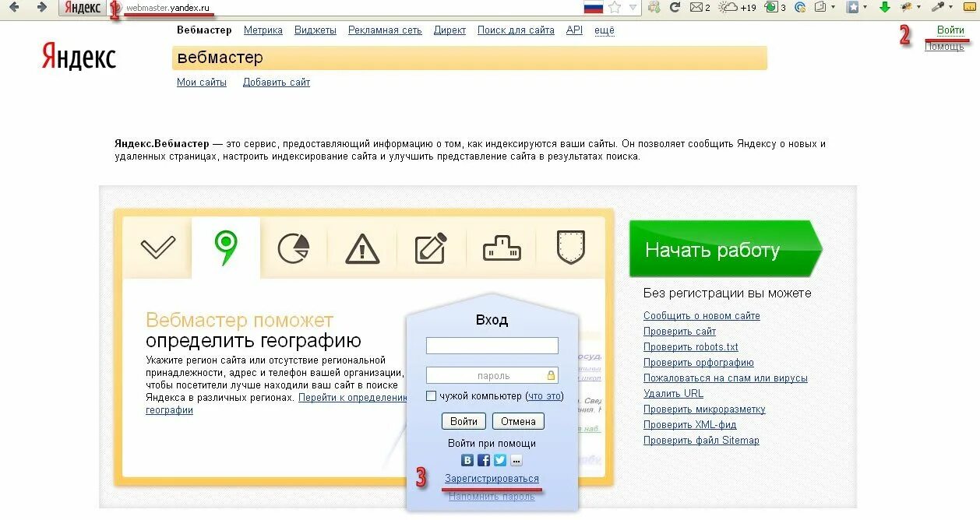Click the Яндекс button beside the address bar
This screenshot has width=980, height=520.
click(x=82, y=8)
